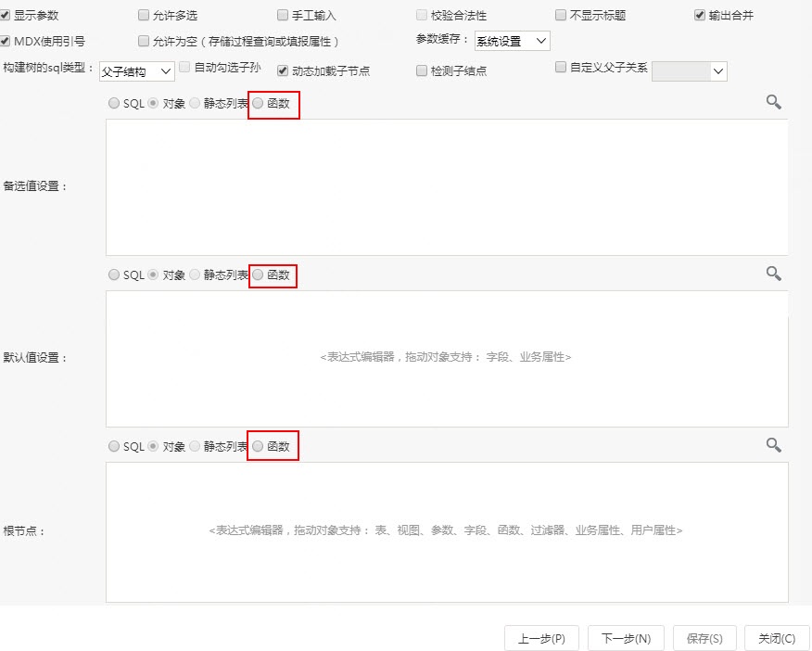Screen dimensions: 812x651
Task: Select 函数 radio for 默认值设置
Action: [x=258, y=274]
